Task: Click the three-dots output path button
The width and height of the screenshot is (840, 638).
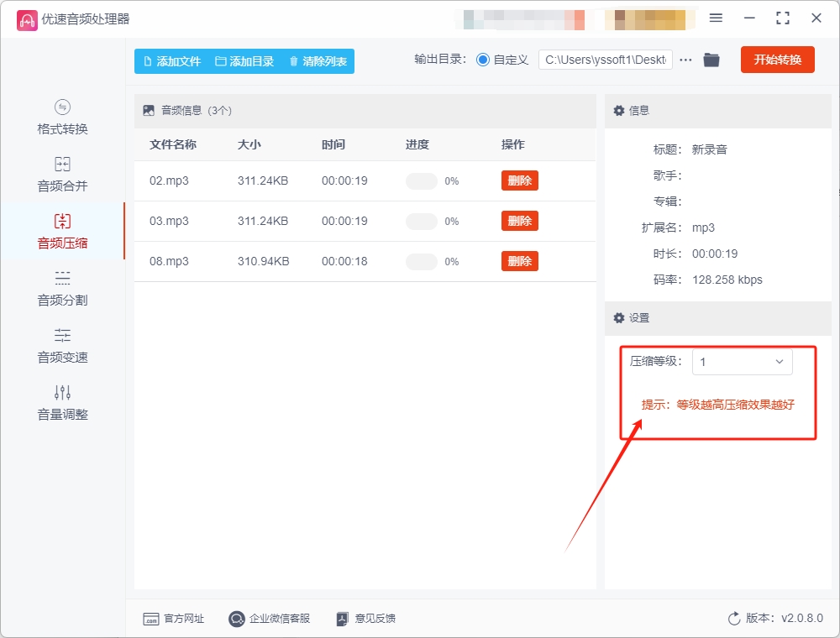Action: pyautogui.click(x=685, y=60)
